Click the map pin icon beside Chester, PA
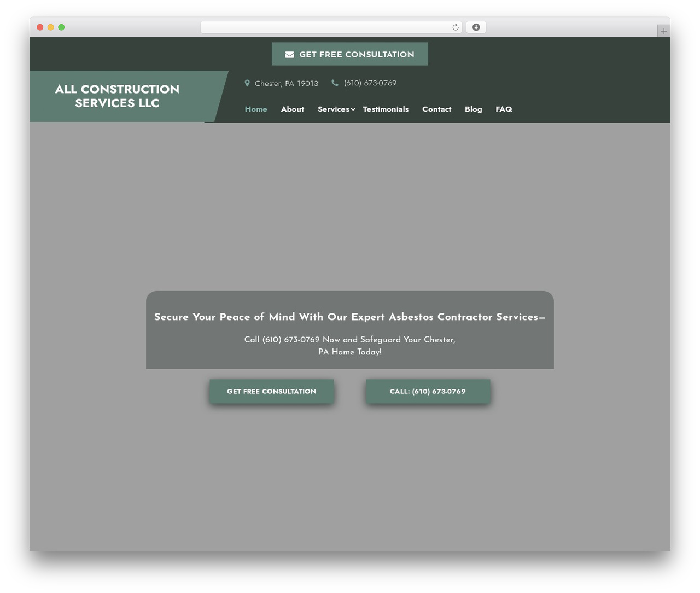The height and width of the screenshot is (593, 700). coord(247,83)
